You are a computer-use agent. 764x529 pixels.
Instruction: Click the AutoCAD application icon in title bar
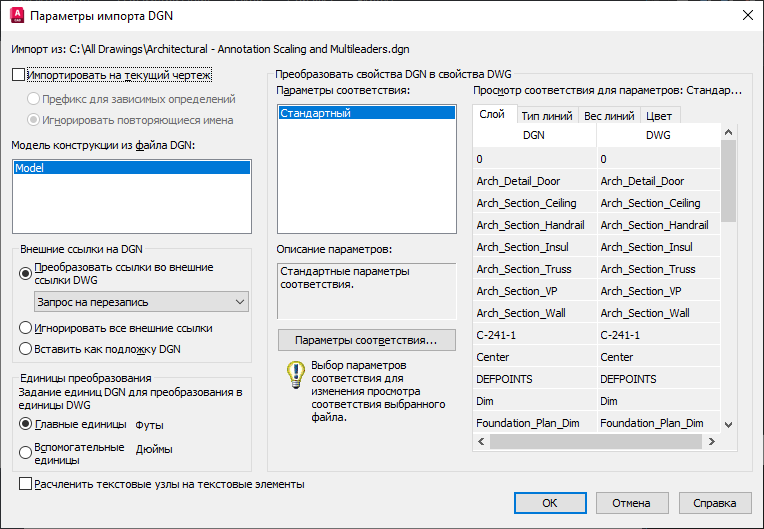point(17,15)
